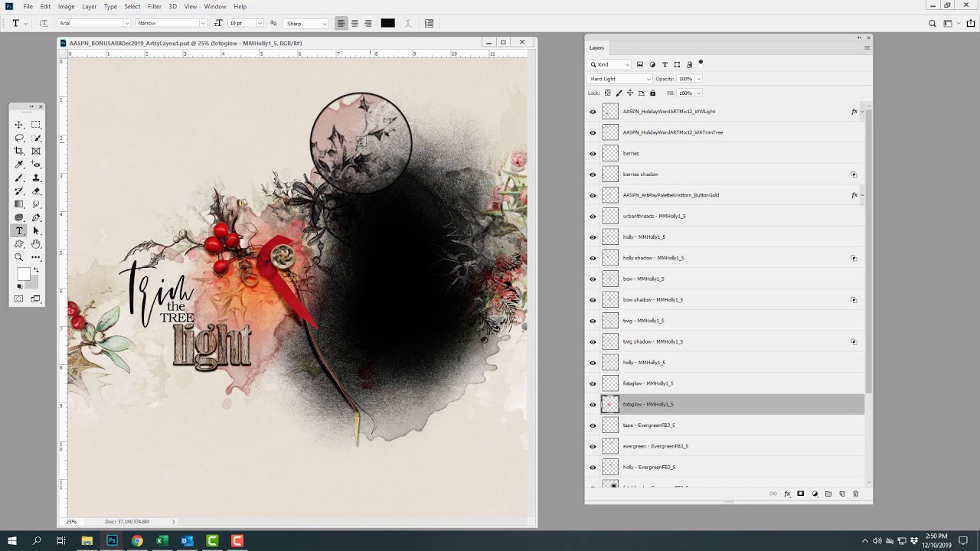Open the layer filter Kind dropdown
This screenshot has height=551, width=980.
609,64
